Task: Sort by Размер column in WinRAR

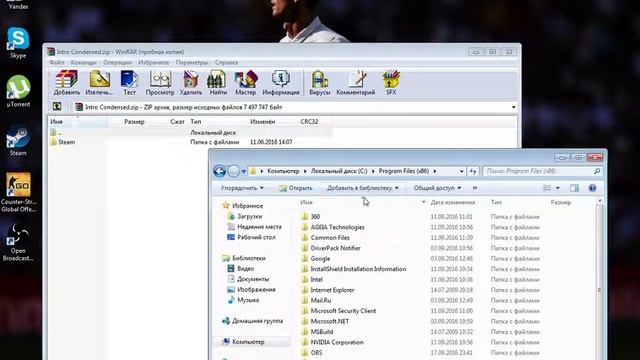Action: click(x=134, y=122)
